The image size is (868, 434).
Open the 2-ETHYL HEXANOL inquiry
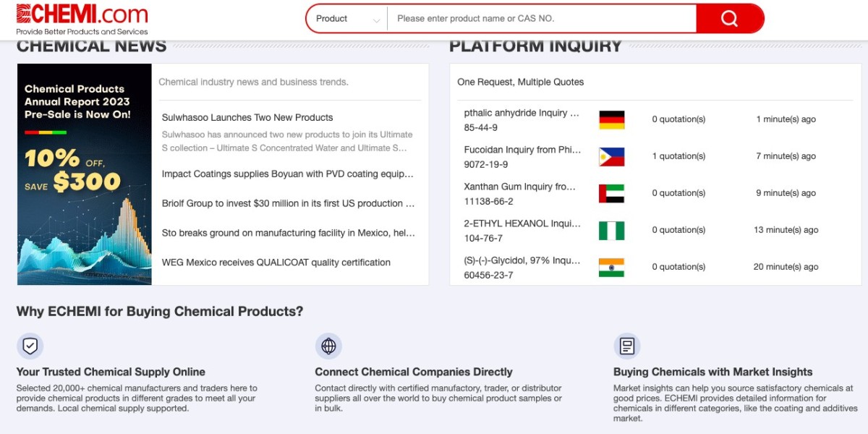coord(522,224)
